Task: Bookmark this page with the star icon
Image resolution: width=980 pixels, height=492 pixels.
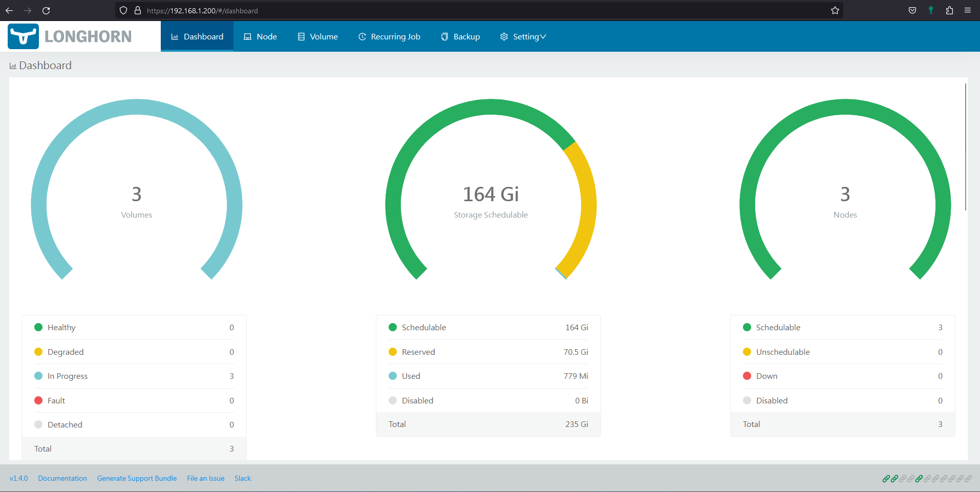Action: [x=835, y=10]
